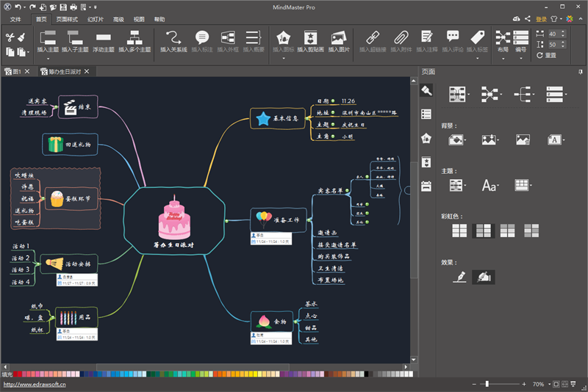This screenshot has width=588, height=392.
Task: Enable the hand-drawn sketch effect
Action: click(x=484, y=277)
